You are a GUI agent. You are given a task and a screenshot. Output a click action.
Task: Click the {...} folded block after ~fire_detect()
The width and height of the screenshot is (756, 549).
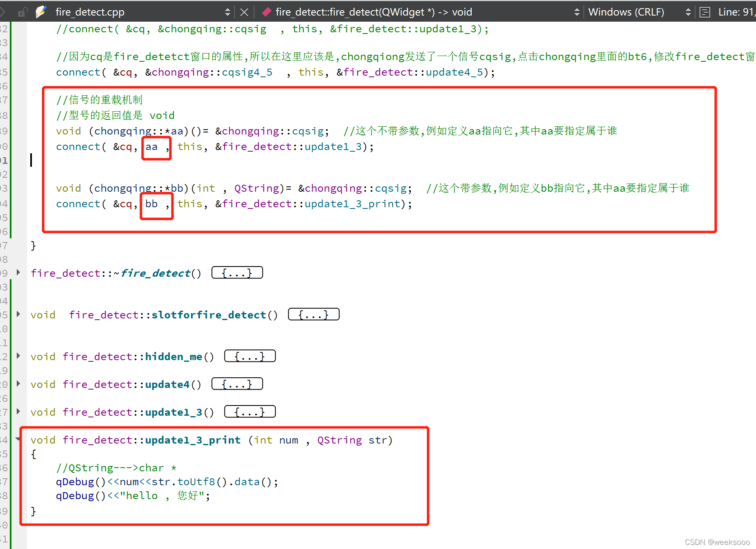237,273
